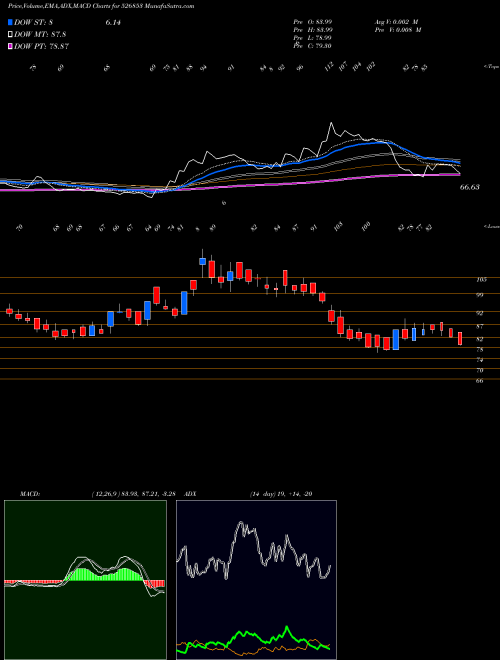Click the 66 price axis label

pyautogui.click(x=479, y=381)
